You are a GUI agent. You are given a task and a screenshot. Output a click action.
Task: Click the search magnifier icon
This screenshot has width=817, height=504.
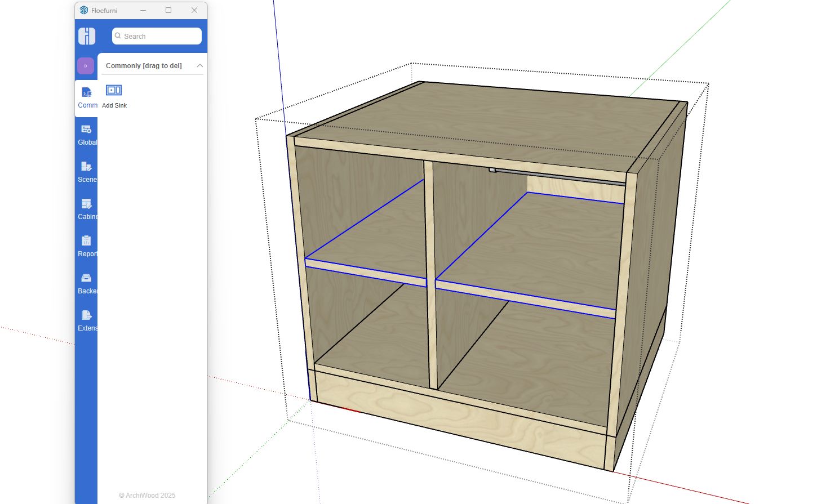(118, 36)
